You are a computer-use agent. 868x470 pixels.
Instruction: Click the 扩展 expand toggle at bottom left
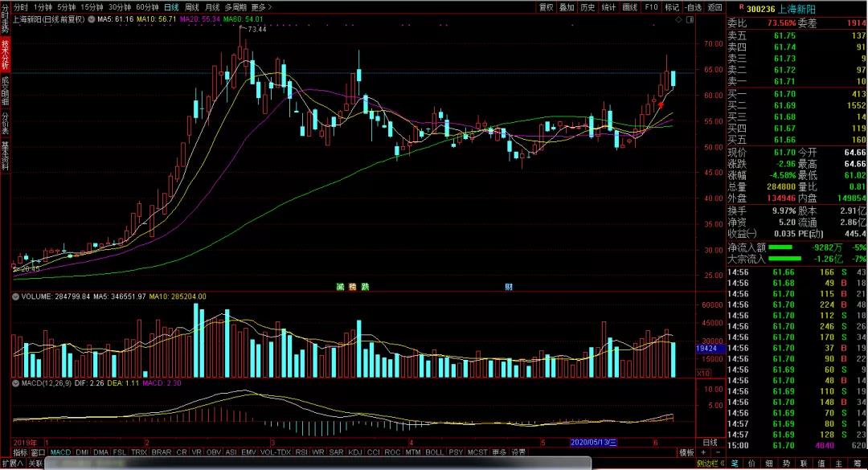point(12,464)
